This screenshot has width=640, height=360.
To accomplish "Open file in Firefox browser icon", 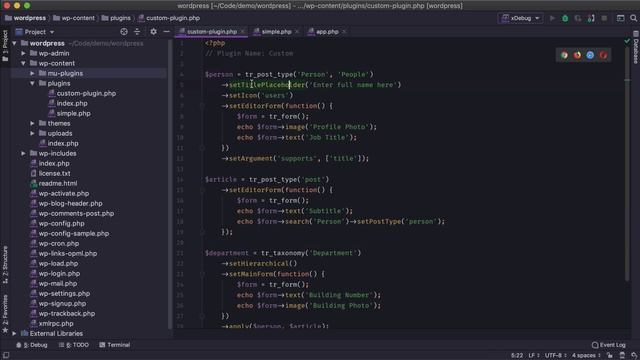I will (577, 55).
